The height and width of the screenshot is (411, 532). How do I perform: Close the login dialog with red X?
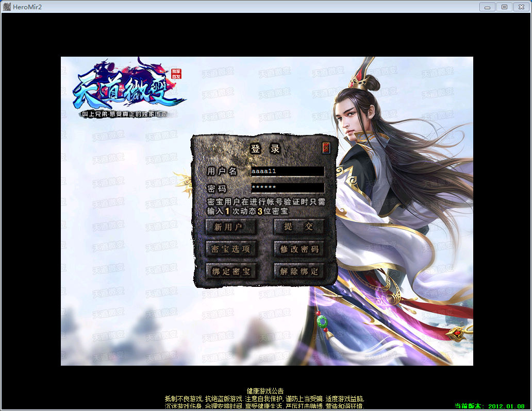[326, 148]
